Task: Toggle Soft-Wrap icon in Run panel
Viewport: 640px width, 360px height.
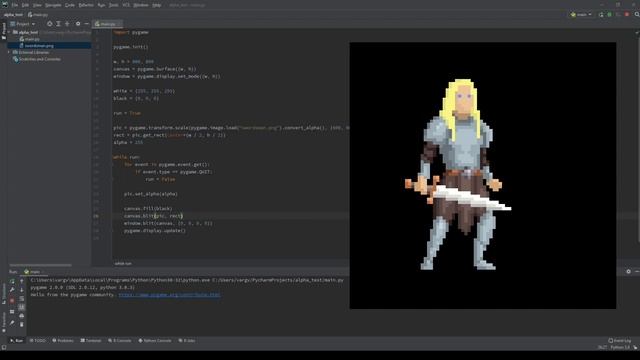Action: pos(22,299)
